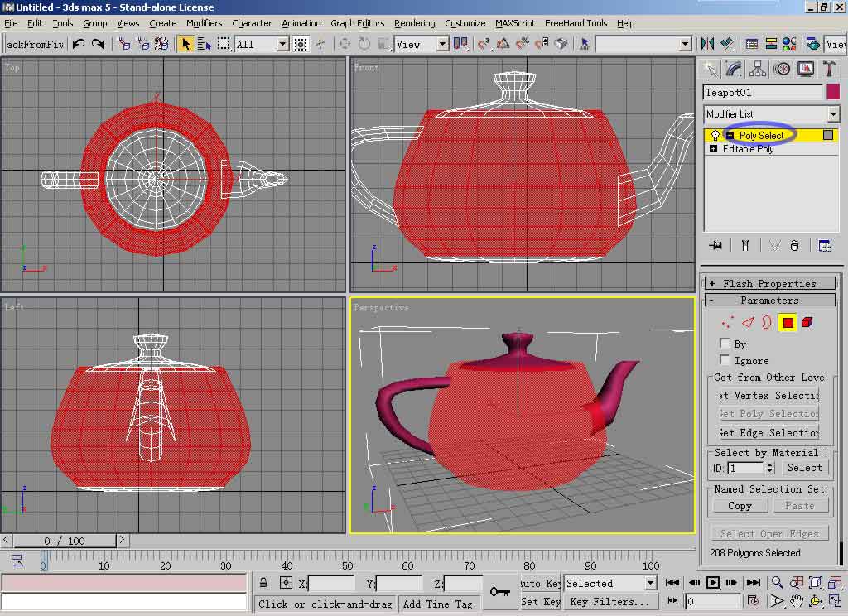Click the Teapot01 object color swatch
This screenshot has width=848, height=616.
coord(832,92)
